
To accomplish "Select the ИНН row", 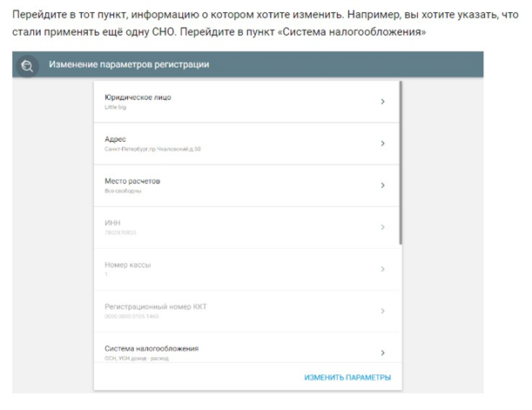I will 247,227.
